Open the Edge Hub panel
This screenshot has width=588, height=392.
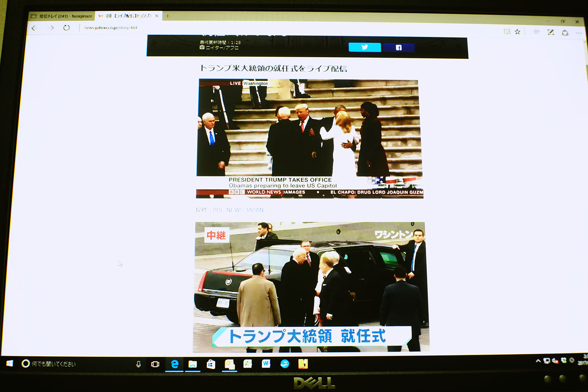536,32
